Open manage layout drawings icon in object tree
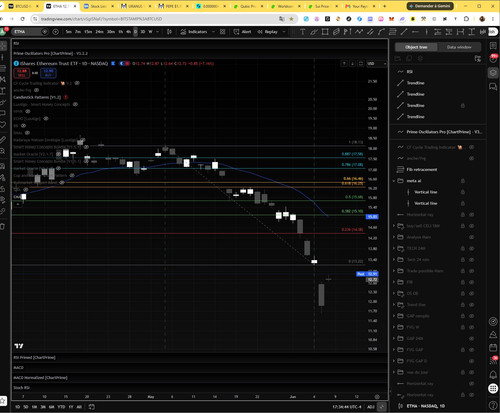This screenshot has width=500, height=413. 478,59
